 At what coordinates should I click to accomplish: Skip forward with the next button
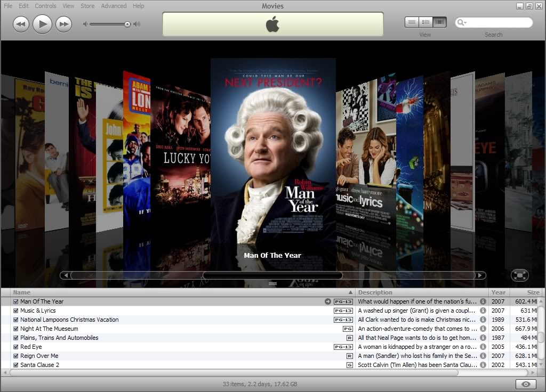(x=64, y=24)
